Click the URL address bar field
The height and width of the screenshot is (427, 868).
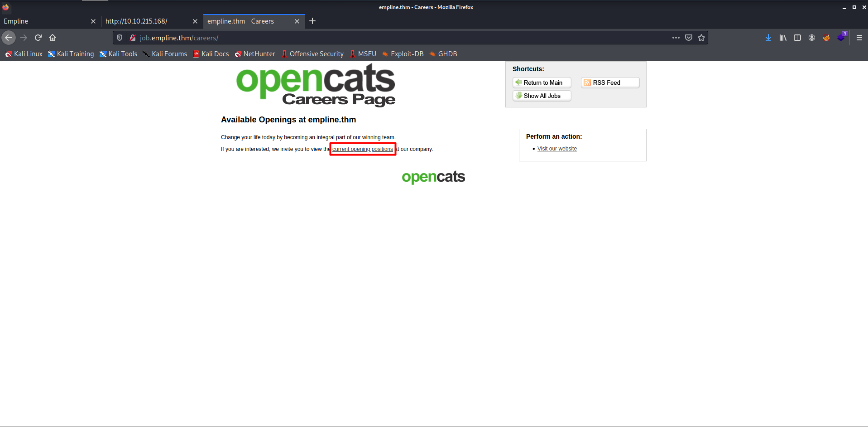398,38
